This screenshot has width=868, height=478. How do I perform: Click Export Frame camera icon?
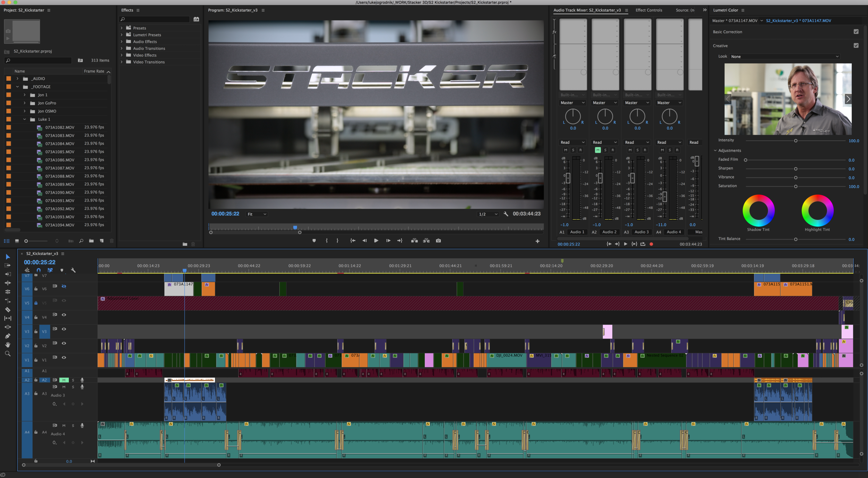[x=439, y=241]
